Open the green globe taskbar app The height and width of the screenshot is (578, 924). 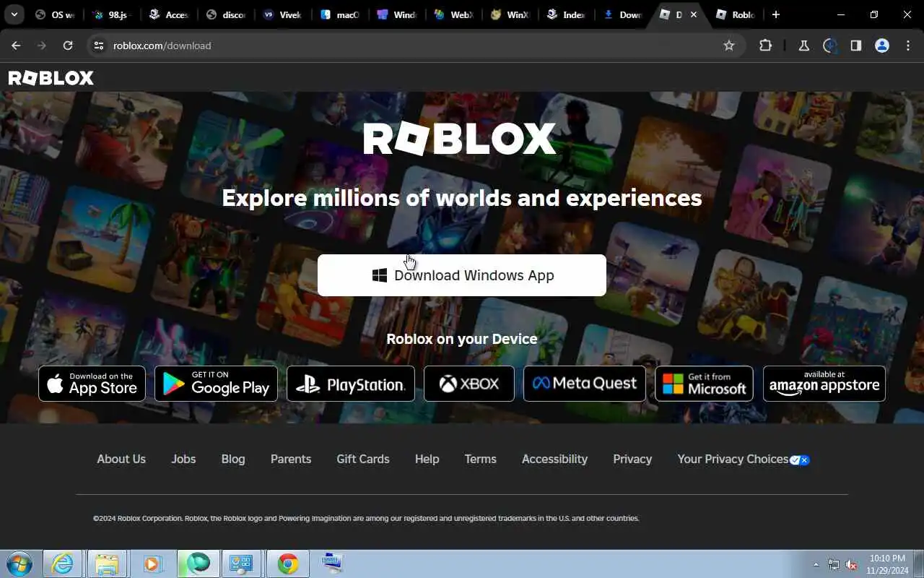tap(198, 564)
